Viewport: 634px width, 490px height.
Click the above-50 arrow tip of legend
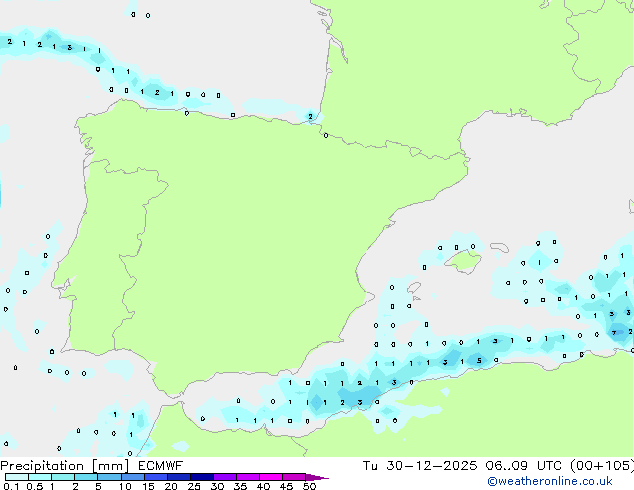tap(317, 477)
